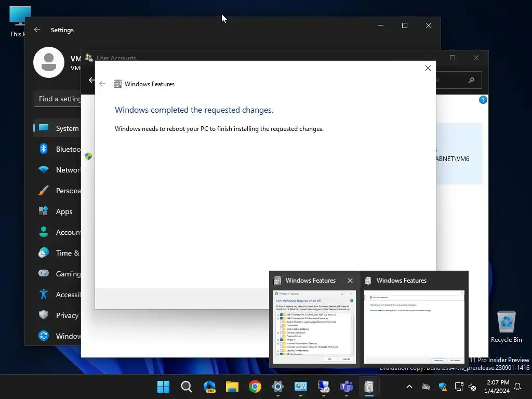This screenshot has height=399, width=532.
Task: Close the first Windows Features taskbar preview
Action: click(x=350, y=281)
